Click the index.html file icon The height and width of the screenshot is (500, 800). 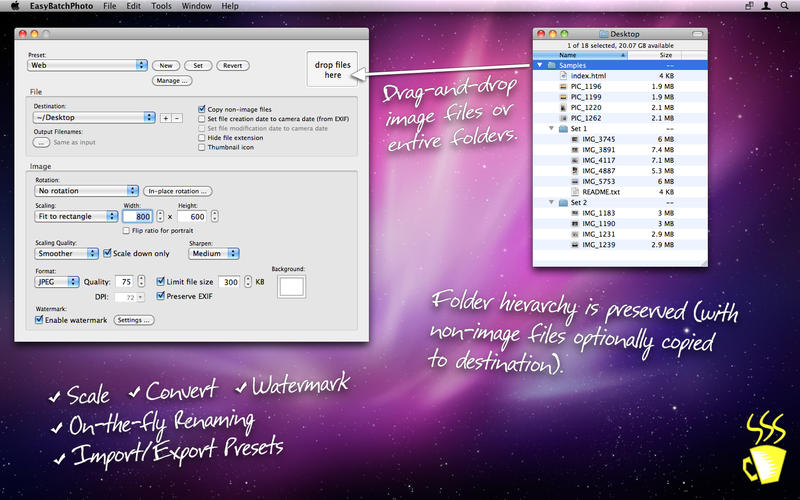point(563,76)
